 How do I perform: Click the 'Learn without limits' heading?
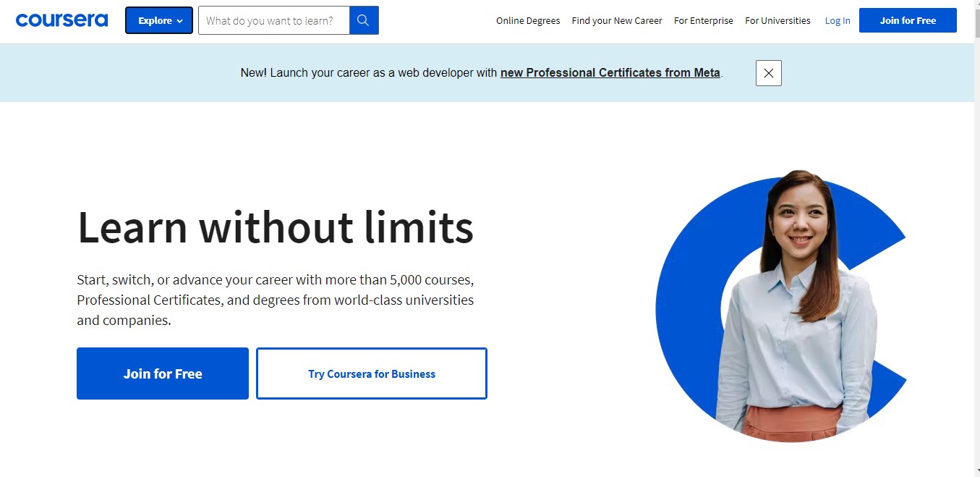click(x=276, y=227)
